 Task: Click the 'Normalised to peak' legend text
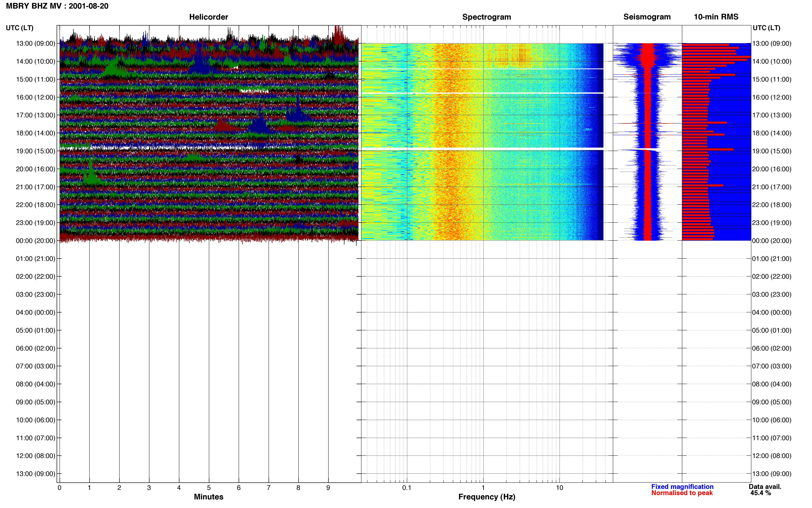(x=682, y=493)
